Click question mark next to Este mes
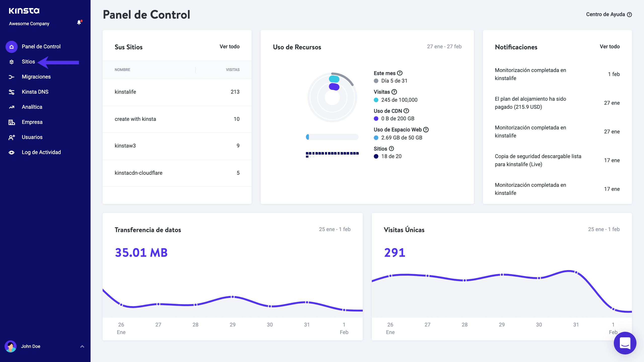 [x=400, y=73]
